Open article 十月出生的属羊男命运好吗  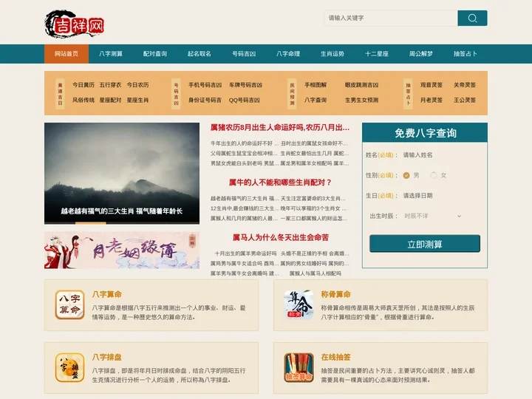pos(245,253)
